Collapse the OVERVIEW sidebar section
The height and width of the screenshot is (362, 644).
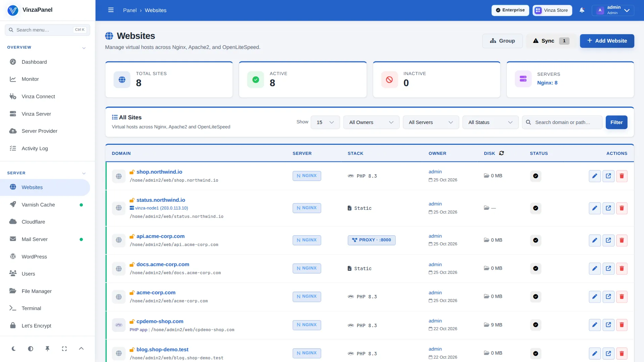tap(84, 48)
